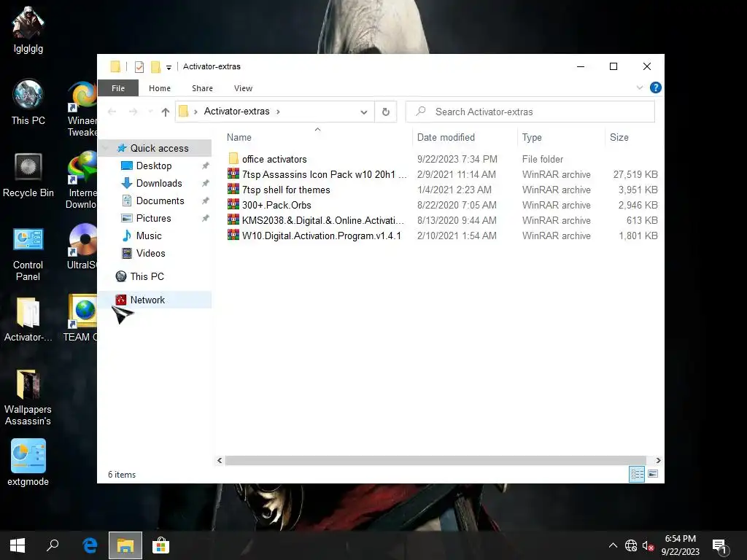Screen dimensions: 747x560
Task: Select the Control Panel desktop icon
Action: tap(28, 254)
